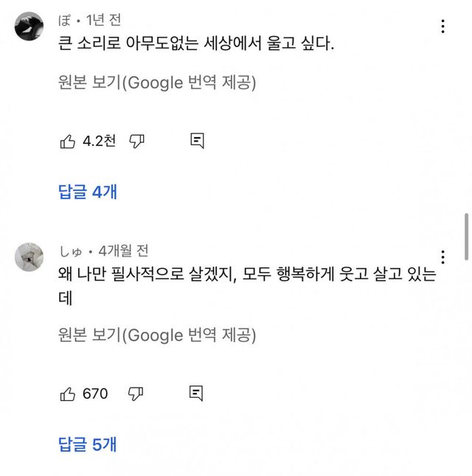
Task: Open three-dot menu for ぽ's comment
Action: [x=442, y=27]
